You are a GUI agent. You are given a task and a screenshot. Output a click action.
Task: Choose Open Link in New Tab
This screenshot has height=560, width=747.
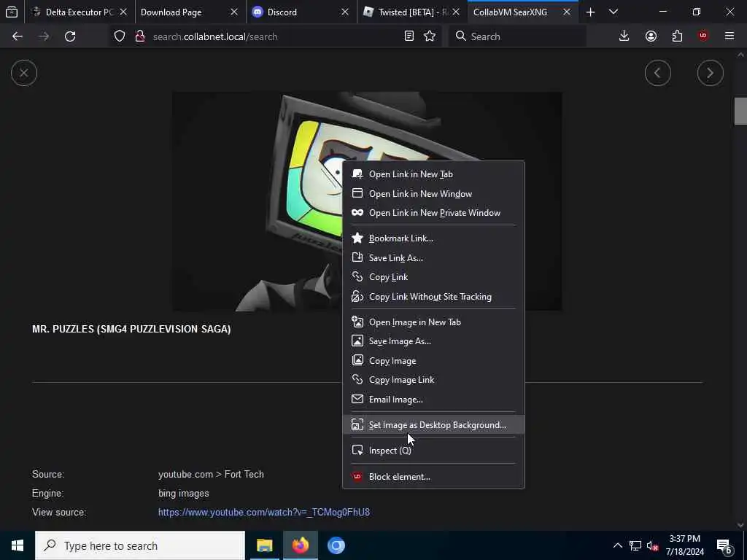pyautogui.click(x=433, y=174)
